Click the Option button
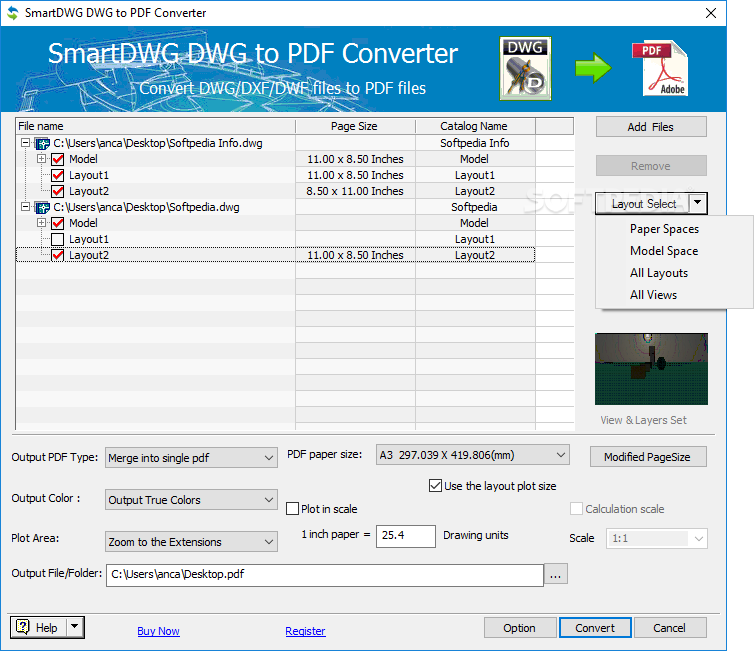Viewport: 754px width, 651px height. [x=520, y=628]
